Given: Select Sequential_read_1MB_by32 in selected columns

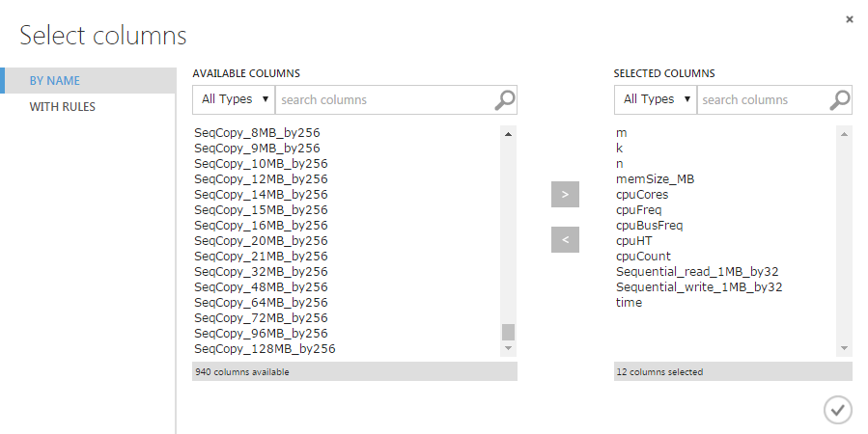Looking at the screenshot, I should point(698,271).
